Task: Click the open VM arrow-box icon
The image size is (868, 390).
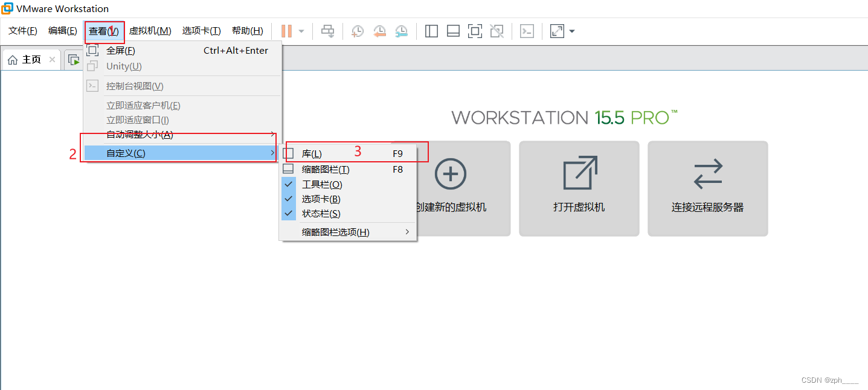Action: (x=580, y=173)
